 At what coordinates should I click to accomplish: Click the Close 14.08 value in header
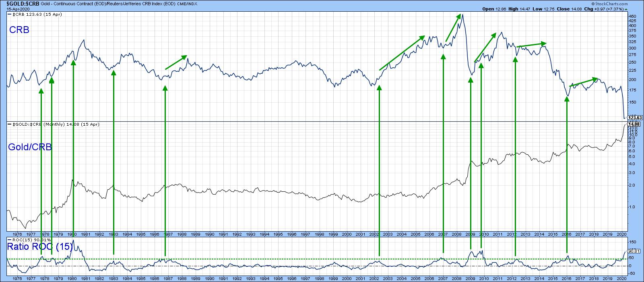pos(578,9)
